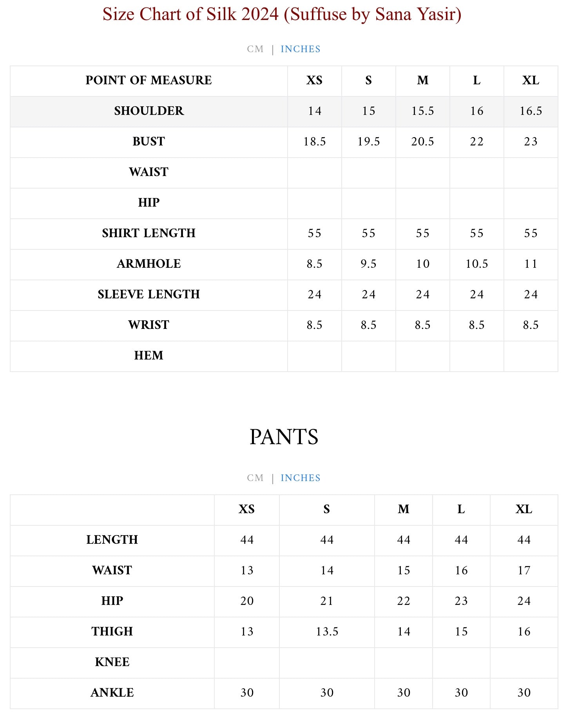Viewport: 567px width, 728px height.
Task: Select the SHIRT LENGTH row label
Action: coord(149,233)
